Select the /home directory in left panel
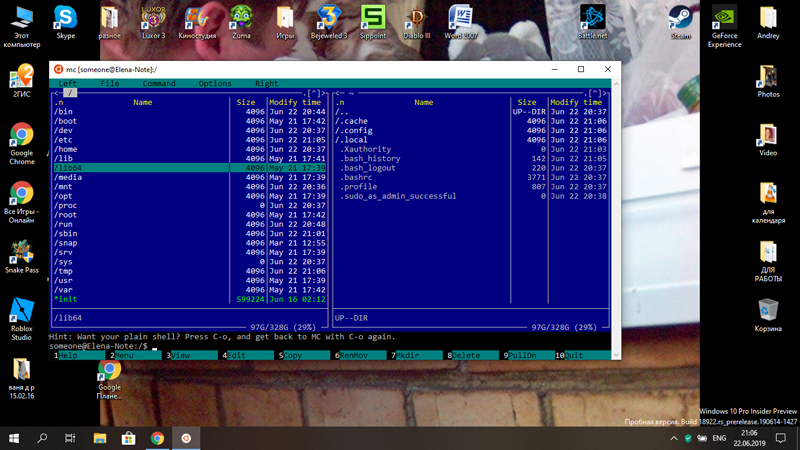The height and width of the screenshot is (450, 800). pyautogui.click(x=68, y=149)
